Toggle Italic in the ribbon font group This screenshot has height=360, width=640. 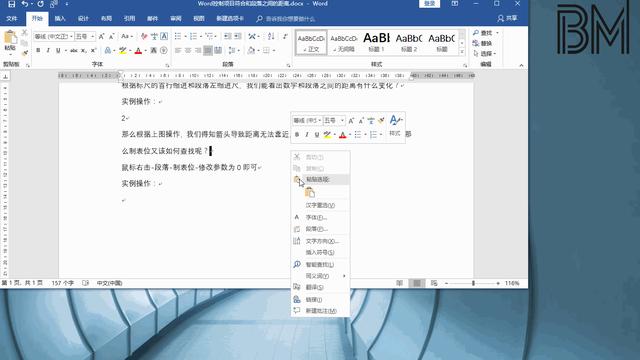pos(48,50)
